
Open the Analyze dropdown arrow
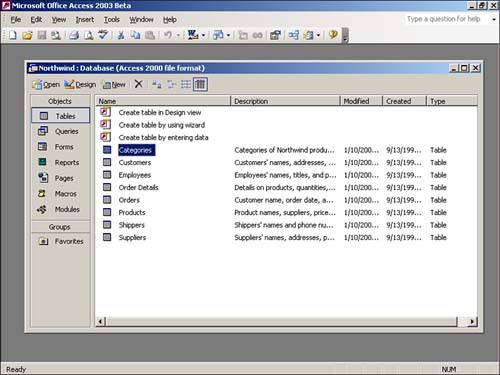pos(228,35)
